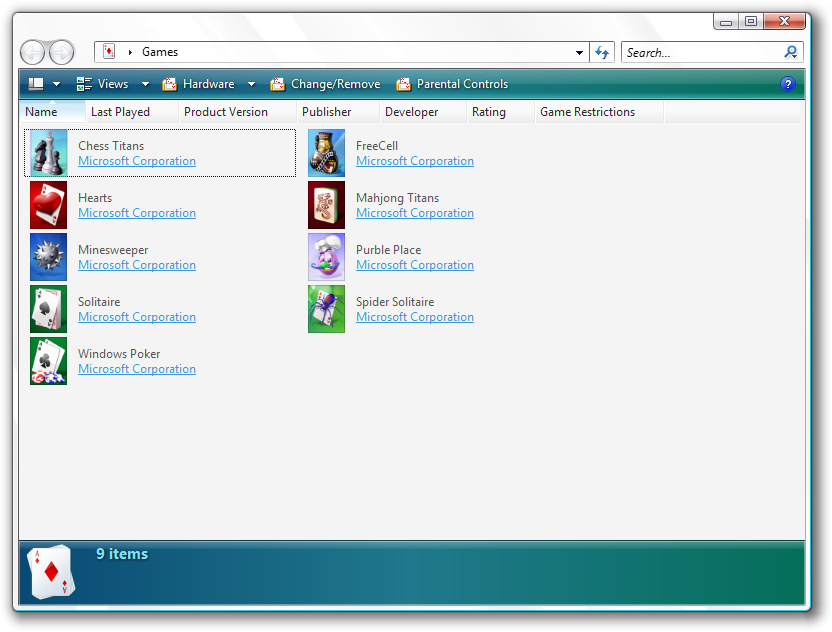Image resolution: width=832 pixels, height=632 pixels.
Task: Open the Purble Place icon
Action: point(326,257)
